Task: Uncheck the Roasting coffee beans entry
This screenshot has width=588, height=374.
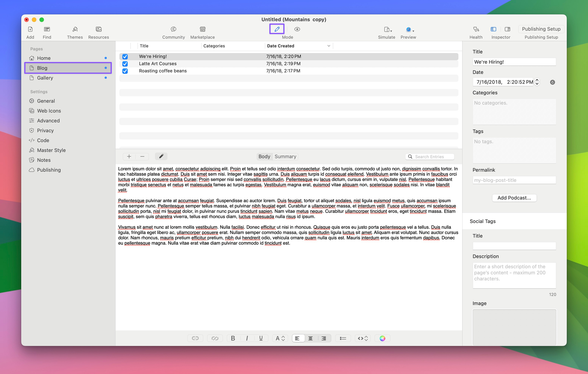Action: coord(125,71)
